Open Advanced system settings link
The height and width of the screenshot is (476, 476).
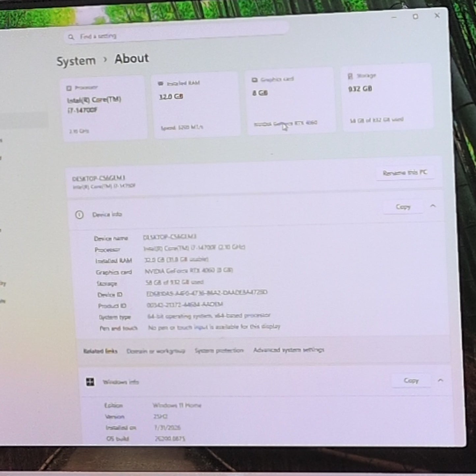tap(289, 350)
